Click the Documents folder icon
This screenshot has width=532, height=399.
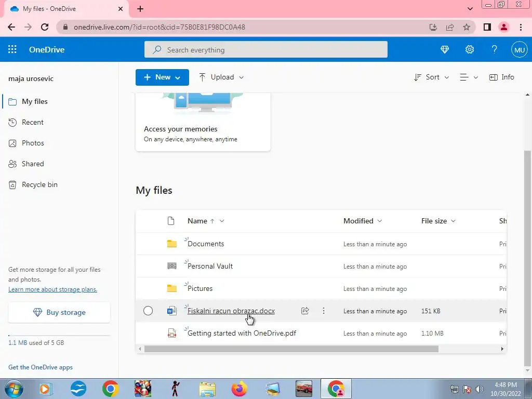pos(171,244)
